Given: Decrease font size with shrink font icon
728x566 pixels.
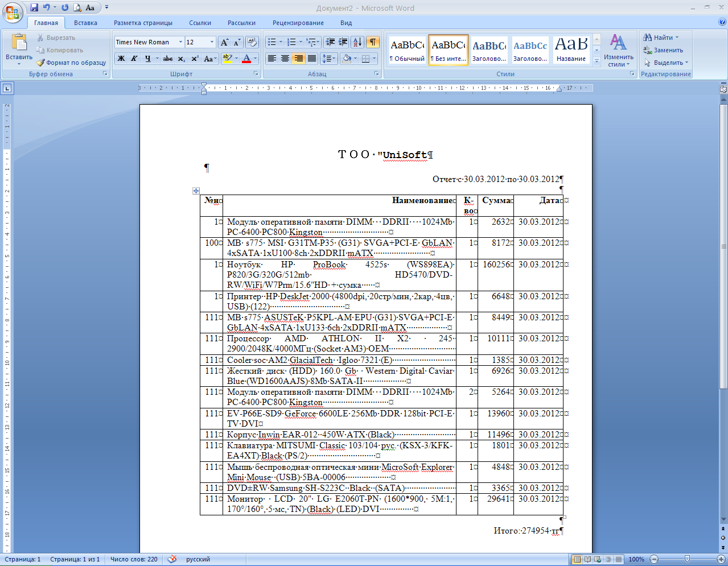Looking at the screenshot, I should pyautogui.click(x=237, y=42).
